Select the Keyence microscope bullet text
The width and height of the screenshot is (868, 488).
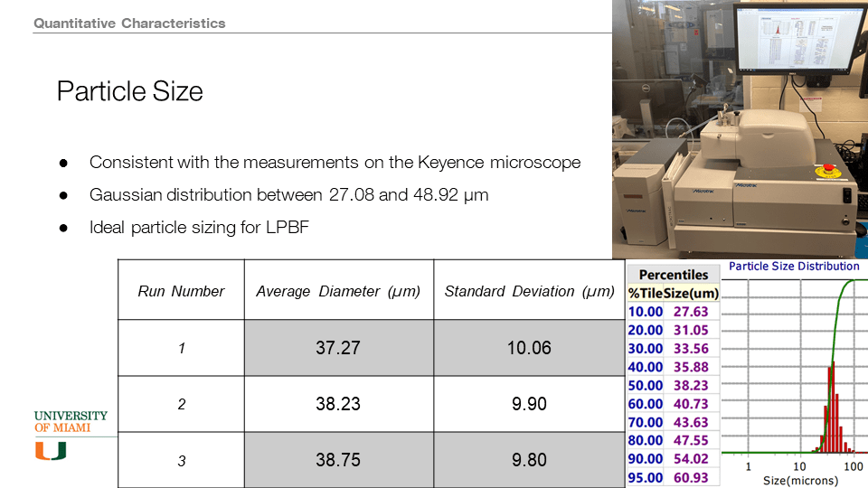(335, 163)
